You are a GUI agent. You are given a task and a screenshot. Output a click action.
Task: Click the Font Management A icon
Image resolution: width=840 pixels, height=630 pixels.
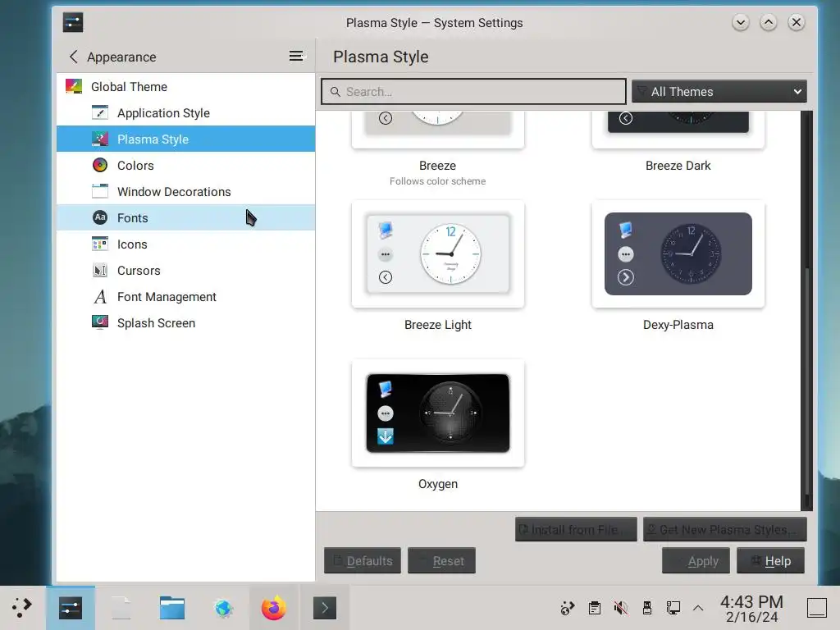tap(99, 296)
